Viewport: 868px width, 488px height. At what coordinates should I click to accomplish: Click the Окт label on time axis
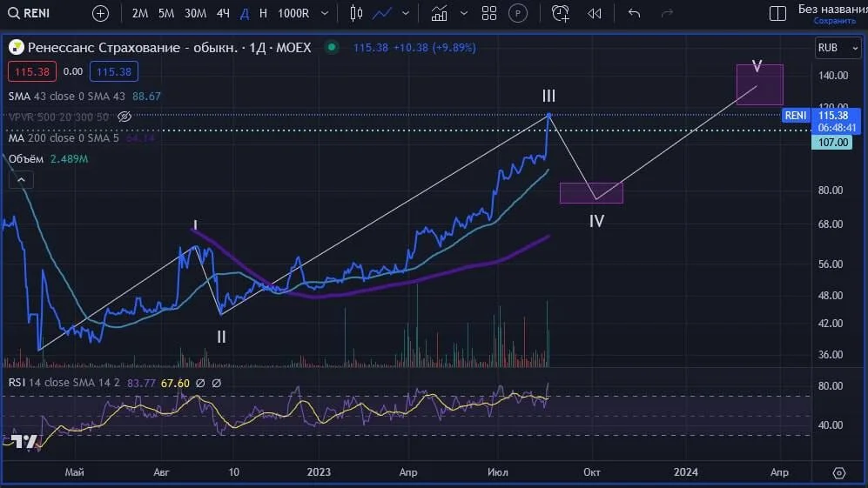point(592,472)
